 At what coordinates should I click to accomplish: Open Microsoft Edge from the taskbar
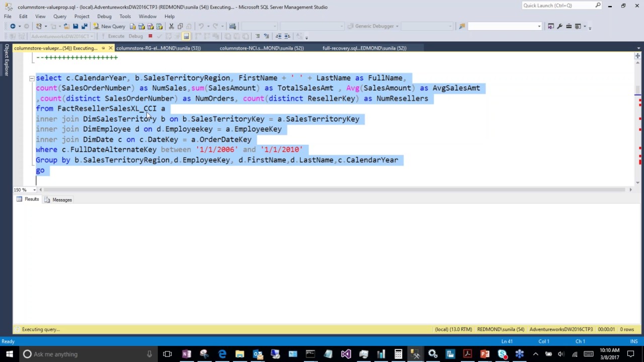pos(222,354)
